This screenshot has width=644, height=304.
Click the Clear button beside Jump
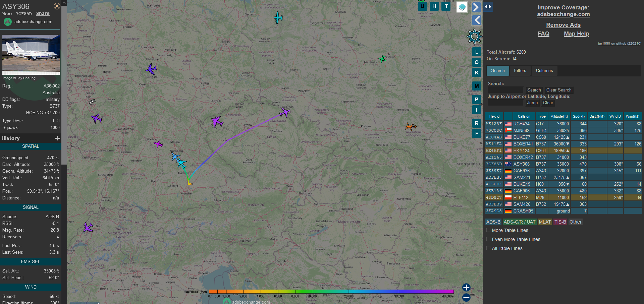(x=548, y=103)
